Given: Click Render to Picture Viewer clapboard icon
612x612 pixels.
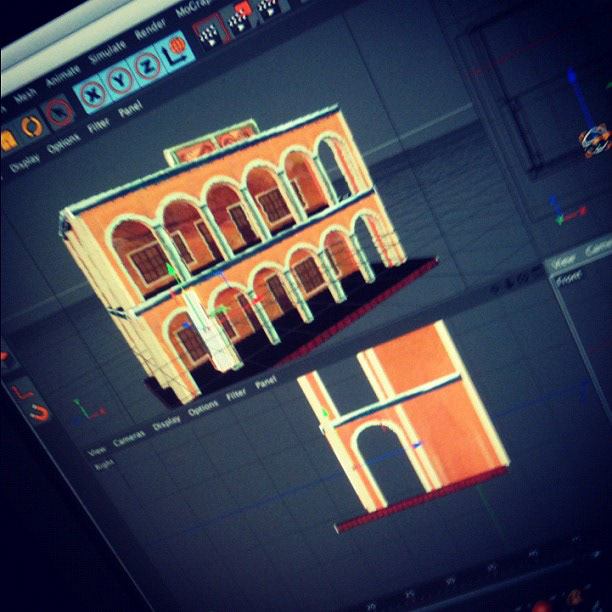Looking at the screenshot, I should click(x=241, y=18).
